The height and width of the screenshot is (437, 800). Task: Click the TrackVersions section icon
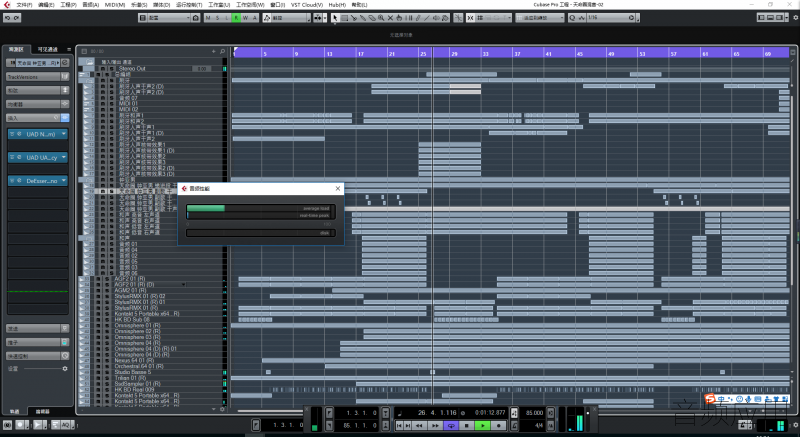click(x=65, y=76)
